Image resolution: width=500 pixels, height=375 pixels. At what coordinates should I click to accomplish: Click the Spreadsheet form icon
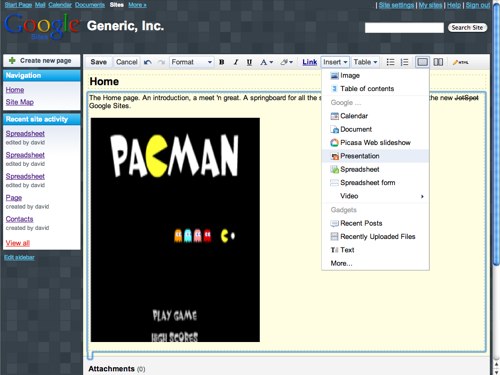334,183
